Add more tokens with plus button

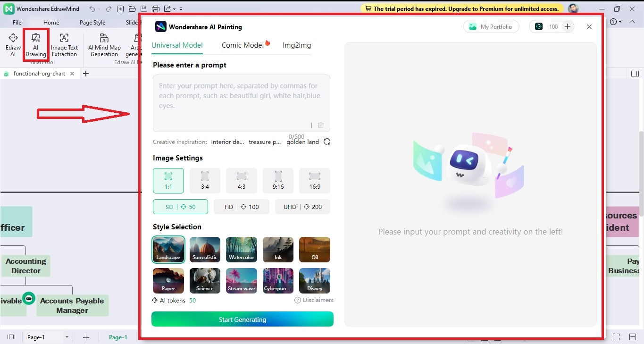click(x=568, y=27)
